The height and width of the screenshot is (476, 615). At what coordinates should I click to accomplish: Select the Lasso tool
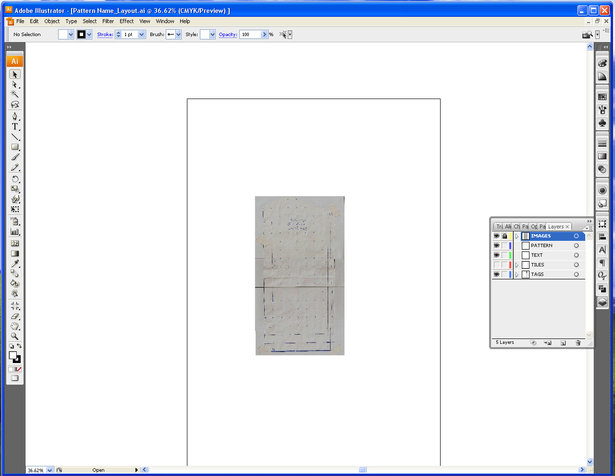(x=15, y=104)
